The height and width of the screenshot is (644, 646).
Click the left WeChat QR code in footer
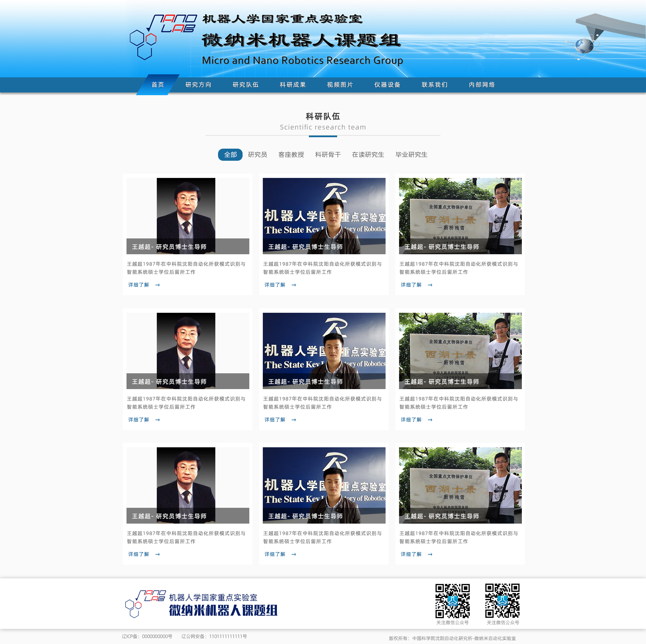[452, 601]
